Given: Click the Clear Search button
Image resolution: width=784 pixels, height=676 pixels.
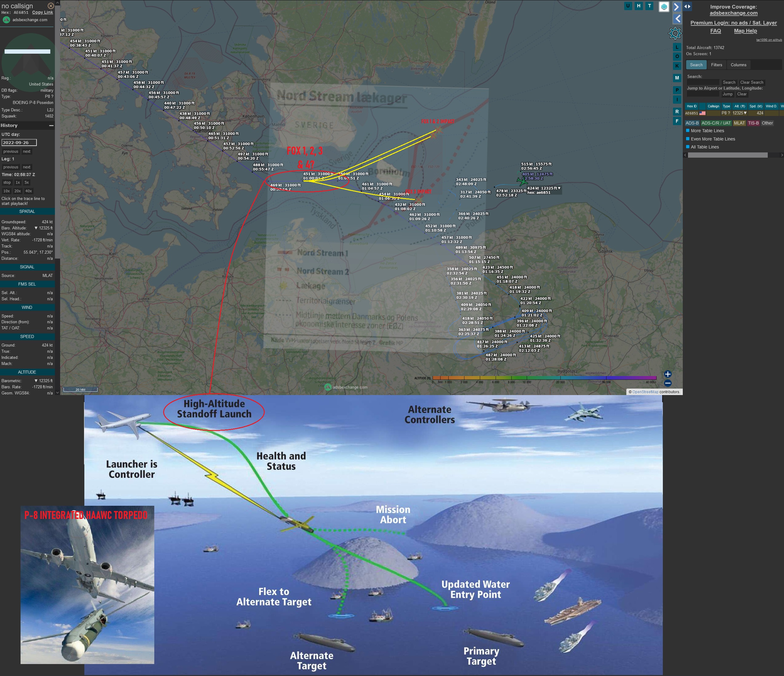Looking at the screenshot, I should tap(752, 82).
